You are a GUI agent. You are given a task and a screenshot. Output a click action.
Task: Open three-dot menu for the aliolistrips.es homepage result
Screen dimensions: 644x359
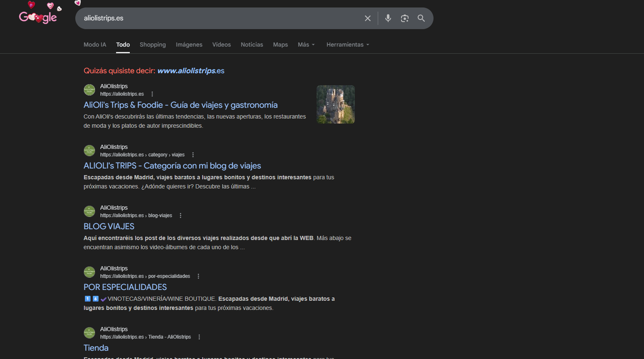(x=152, y=94)
